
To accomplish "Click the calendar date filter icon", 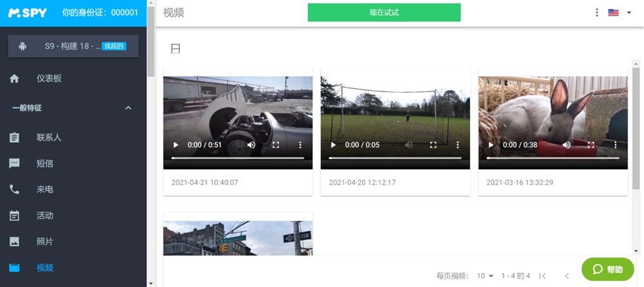I will (x=175, y=49).
